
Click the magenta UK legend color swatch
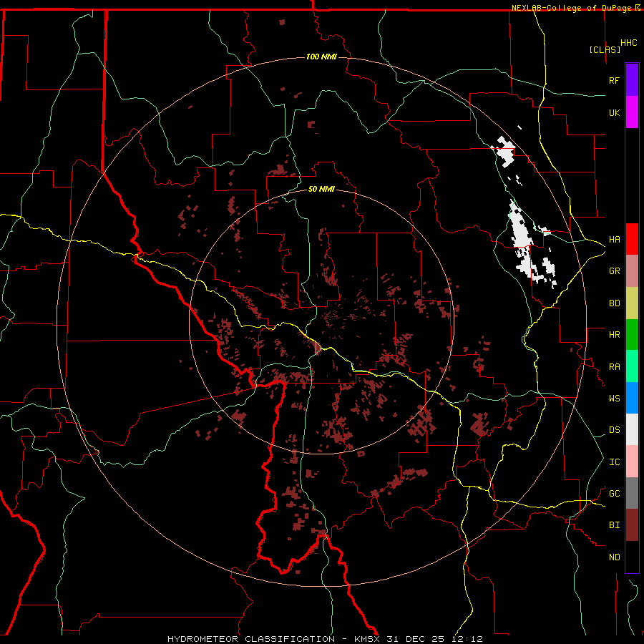632,112
